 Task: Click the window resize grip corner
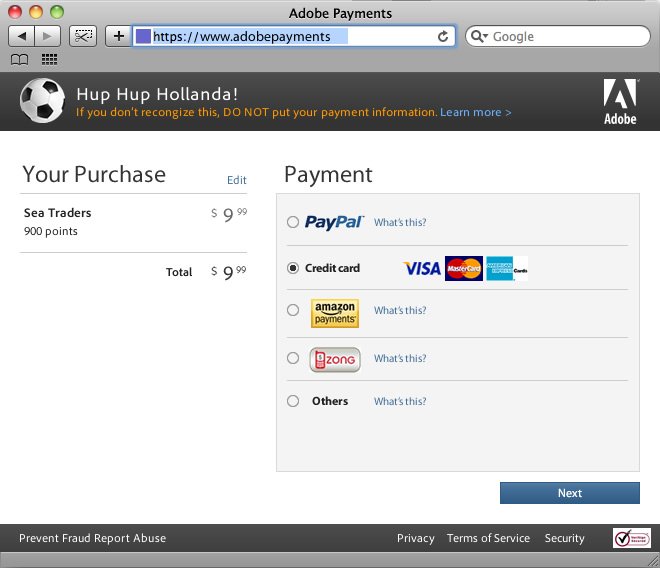[654, 562]
